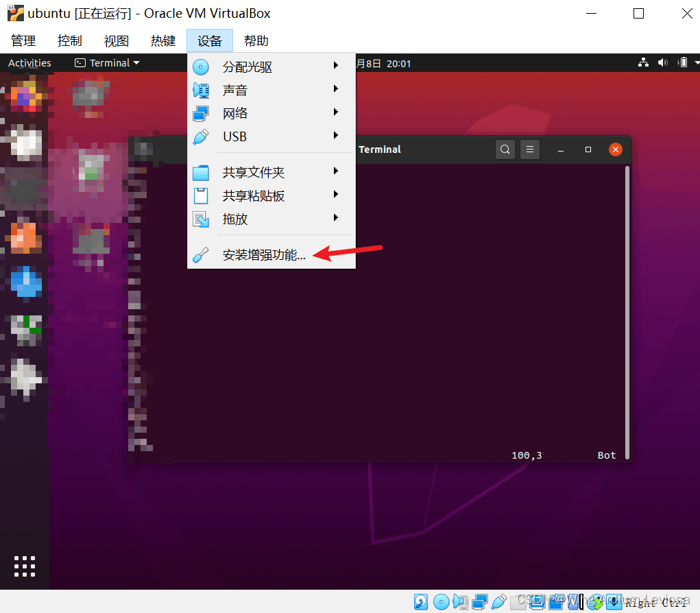The height and width of the screenshot is (613, 700).
Task: Maximize the VirtualBox window
Action: click(x=639, y=14)
